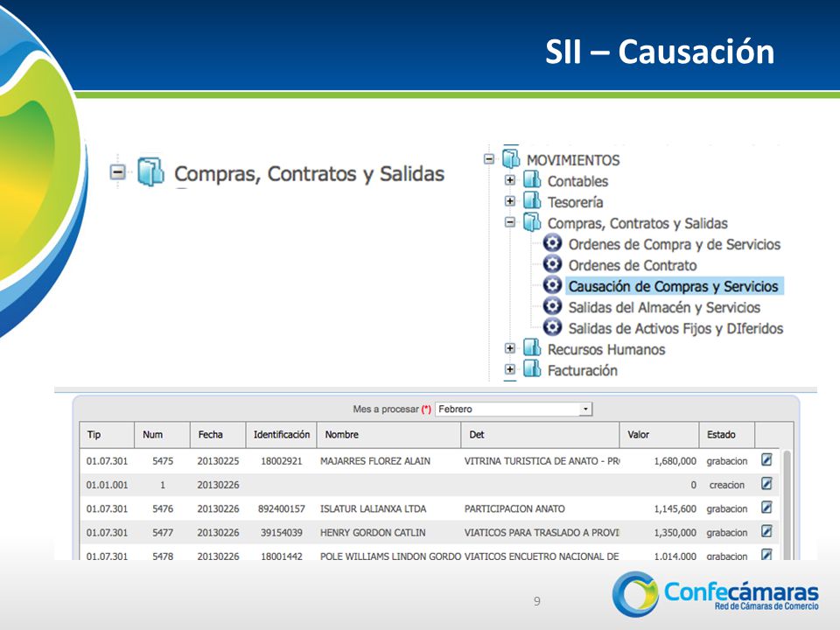
Task: Open Salidas de Activos Fijos y DIferidos
Action: coord(675,328)
